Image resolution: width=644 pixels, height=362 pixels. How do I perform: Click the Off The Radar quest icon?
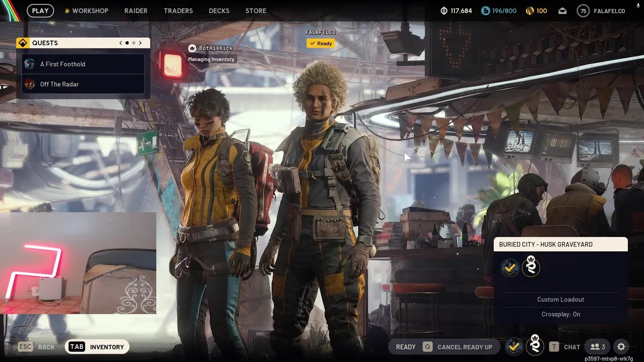point(30,84)
